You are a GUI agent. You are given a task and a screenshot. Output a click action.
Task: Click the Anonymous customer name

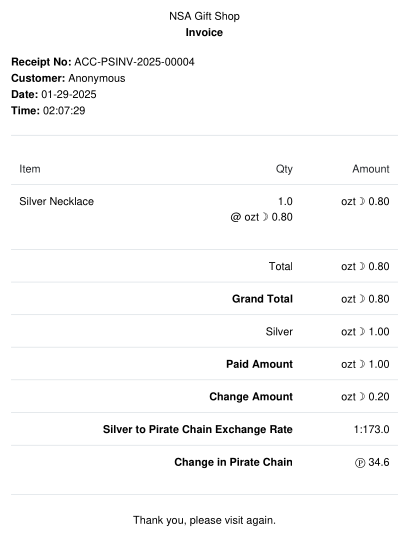pyautogui.click(x=97, y=78)
